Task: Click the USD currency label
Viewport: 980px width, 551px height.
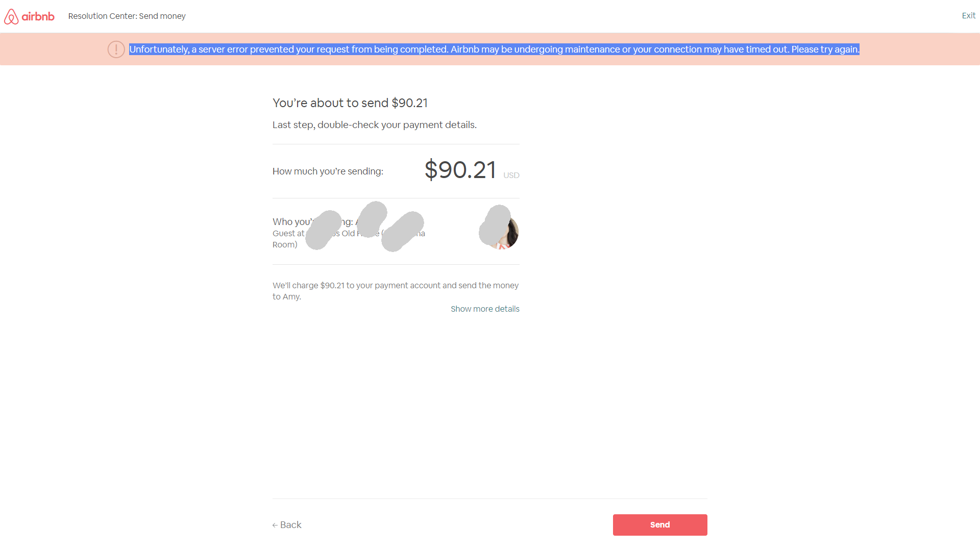Action: pos(511,176)
